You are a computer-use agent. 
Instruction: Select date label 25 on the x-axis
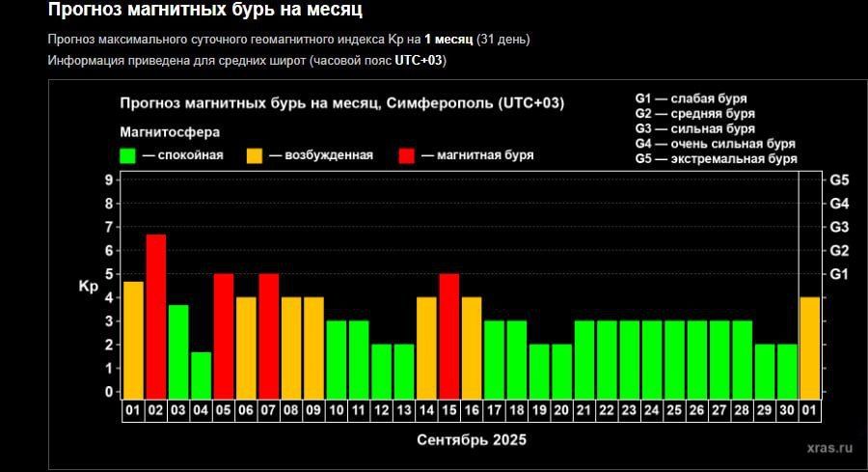coord(675,410)
